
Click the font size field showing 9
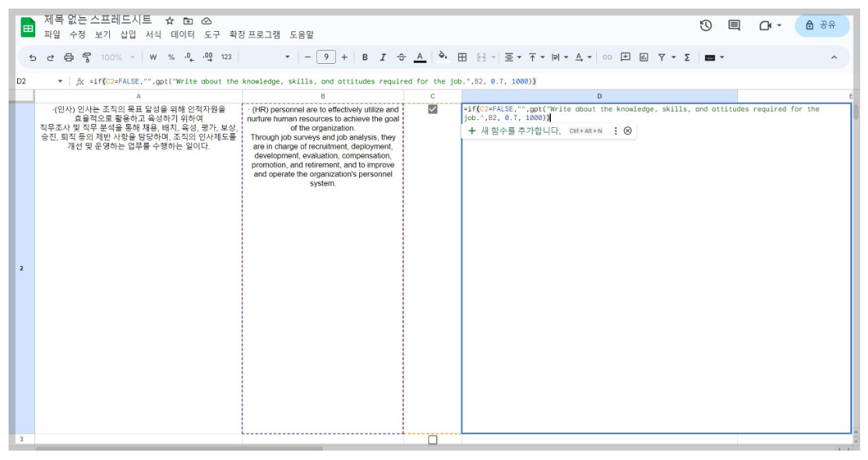(x=326, y=57)
